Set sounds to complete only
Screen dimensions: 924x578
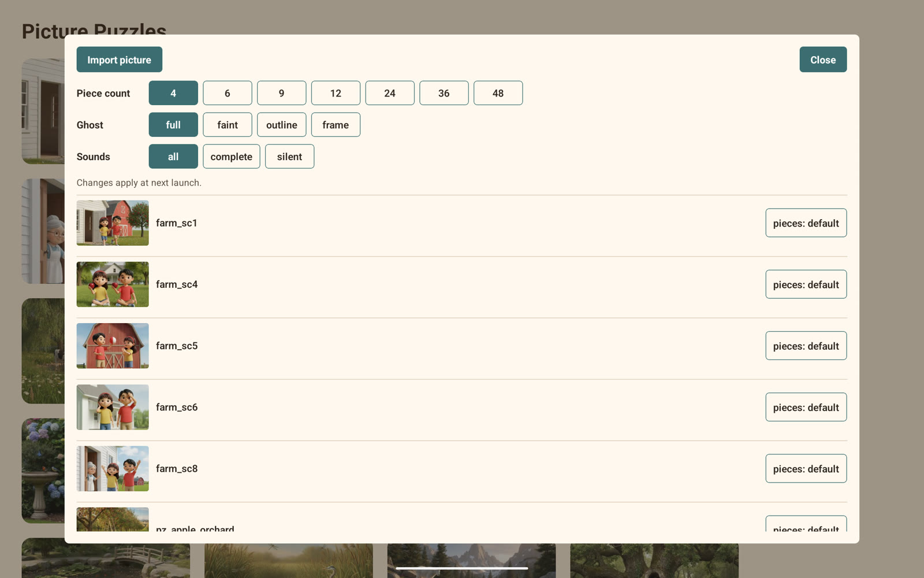tap(232, 157)
